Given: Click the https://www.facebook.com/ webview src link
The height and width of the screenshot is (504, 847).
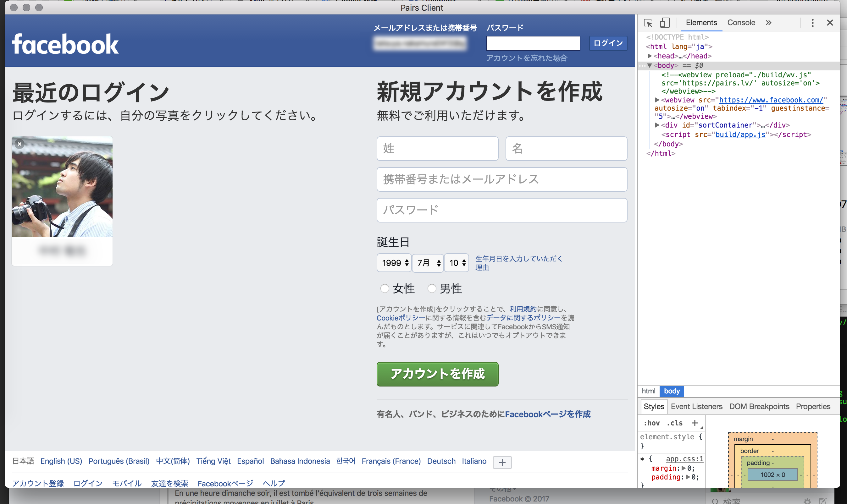Looking at the screenshot, I should (771, 100).
